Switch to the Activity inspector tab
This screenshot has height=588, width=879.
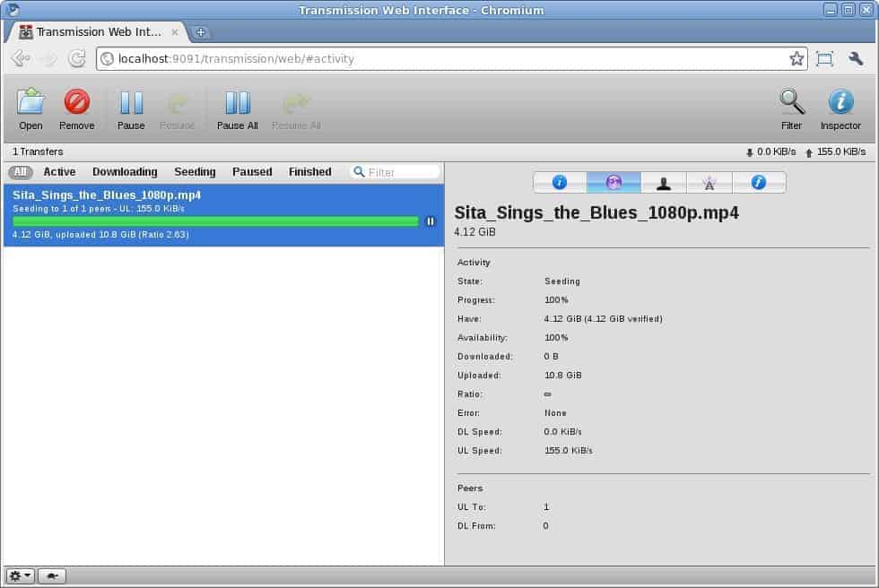(x=614, y=181)
